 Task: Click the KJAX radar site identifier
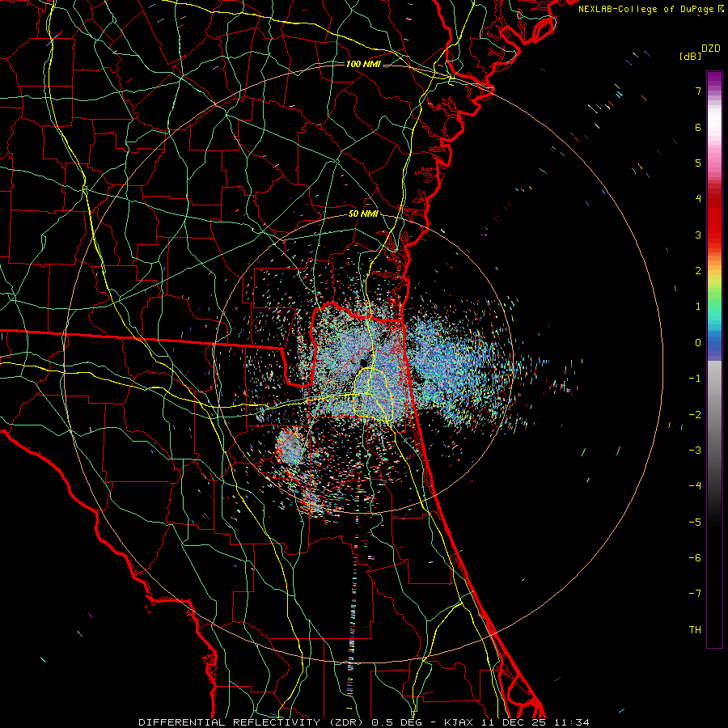[x=459, y=722]
